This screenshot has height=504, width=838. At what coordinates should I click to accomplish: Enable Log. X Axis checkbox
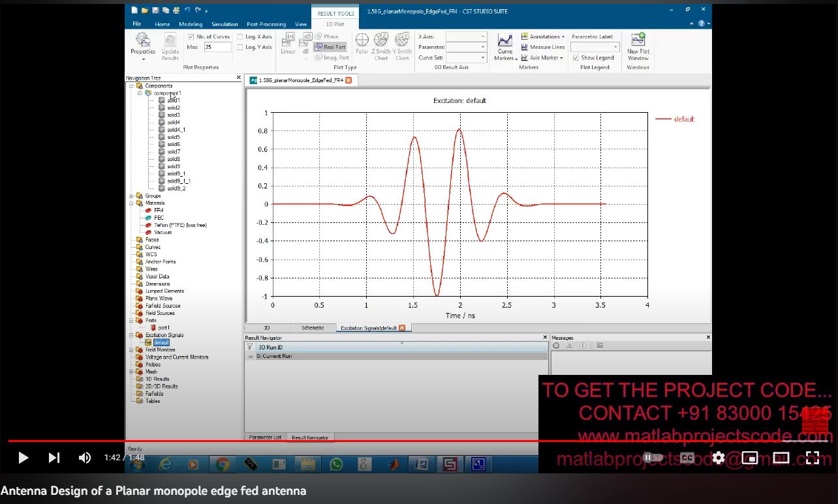tap(240, 37)
